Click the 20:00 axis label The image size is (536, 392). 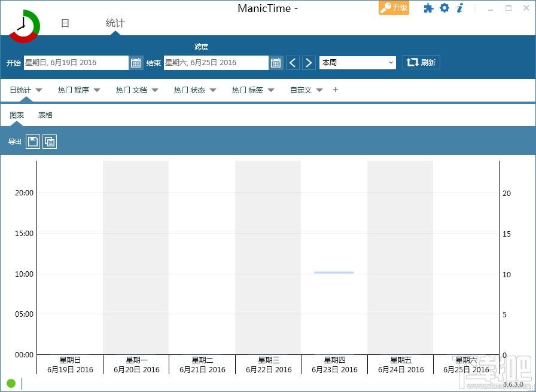[25, 193]
